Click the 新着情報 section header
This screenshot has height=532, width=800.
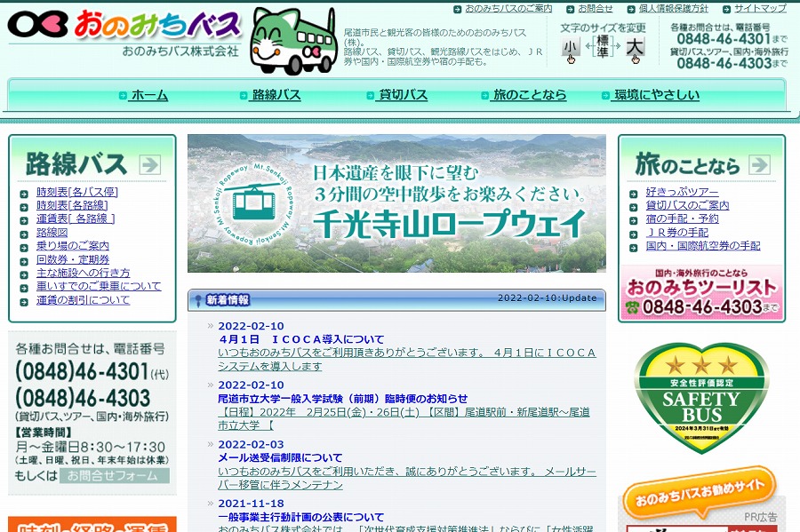click(396, 300)
